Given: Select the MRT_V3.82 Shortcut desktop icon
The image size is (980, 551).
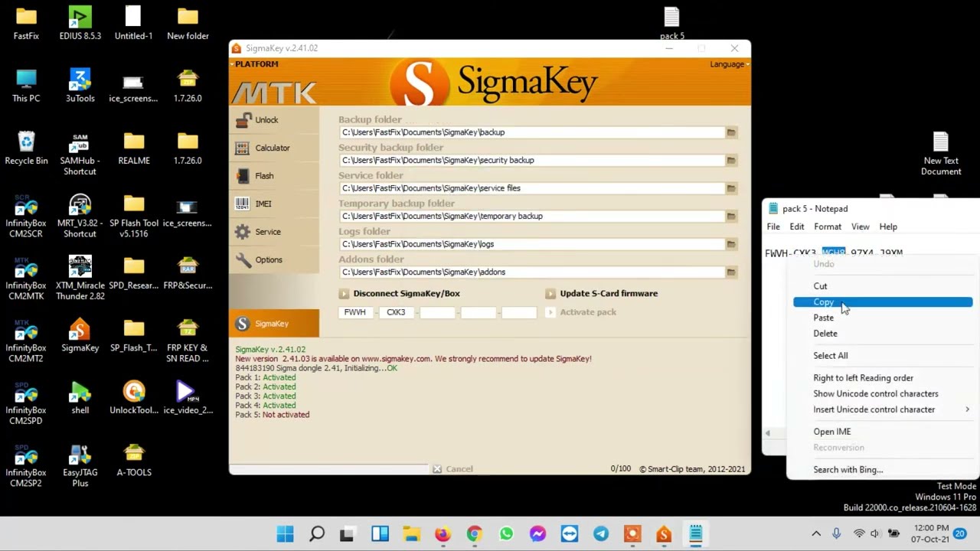Looking at the screenshot, I should [80, 217].
